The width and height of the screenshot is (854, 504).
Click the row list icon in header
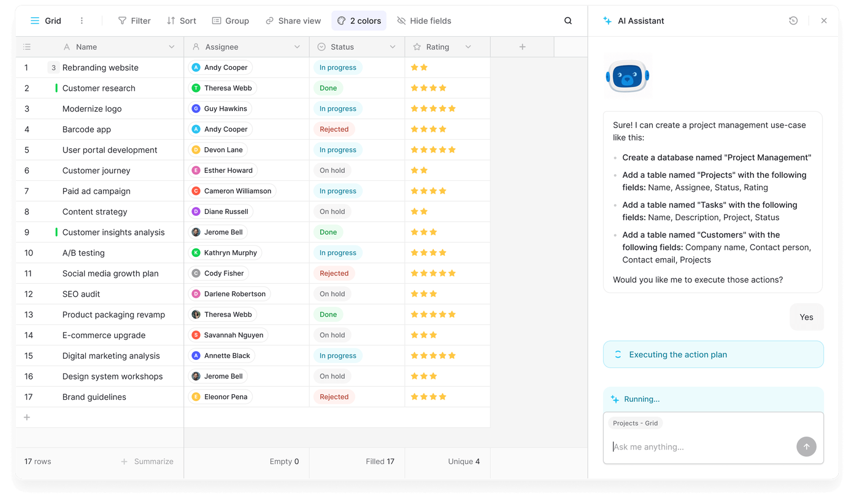(26, 47)
